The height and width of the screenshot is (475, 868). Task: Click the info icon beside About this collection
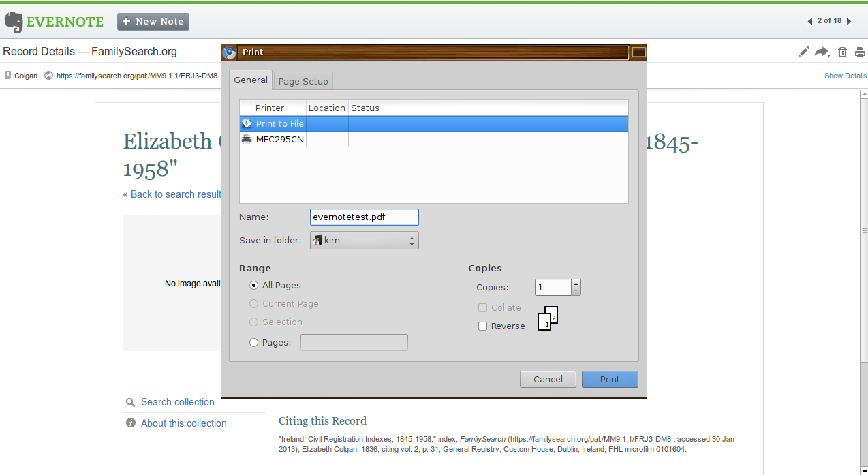click(x=131, y=423)
